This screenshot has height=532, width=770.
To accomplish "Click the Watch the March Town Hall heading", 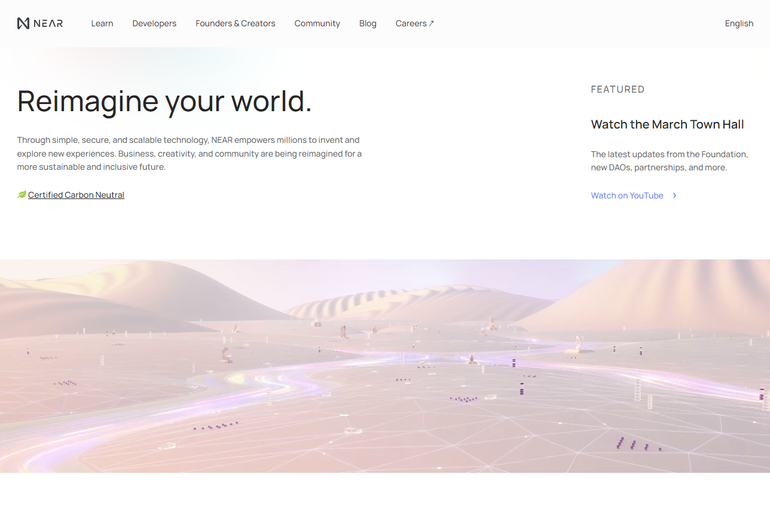I will pyautogui.click(x=667, y=124).
